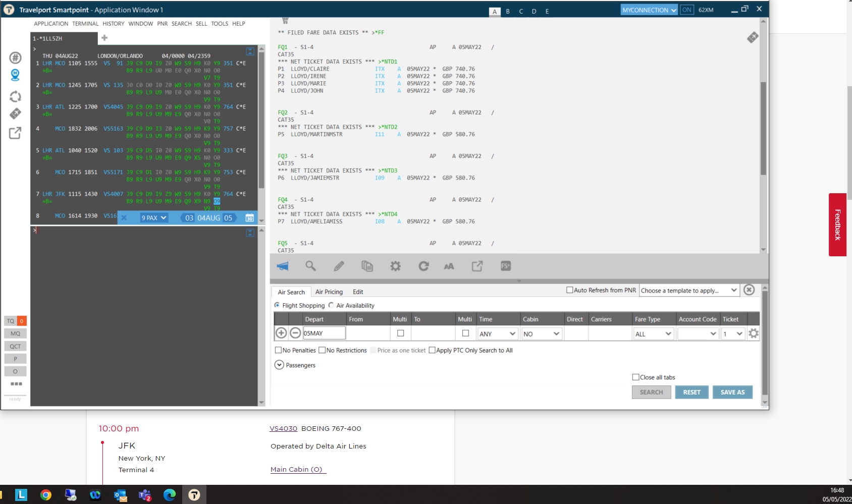Add a new terminal tab with plus icon
The width and height of the screenshot is (852, 504).
(x=104, y=38)
